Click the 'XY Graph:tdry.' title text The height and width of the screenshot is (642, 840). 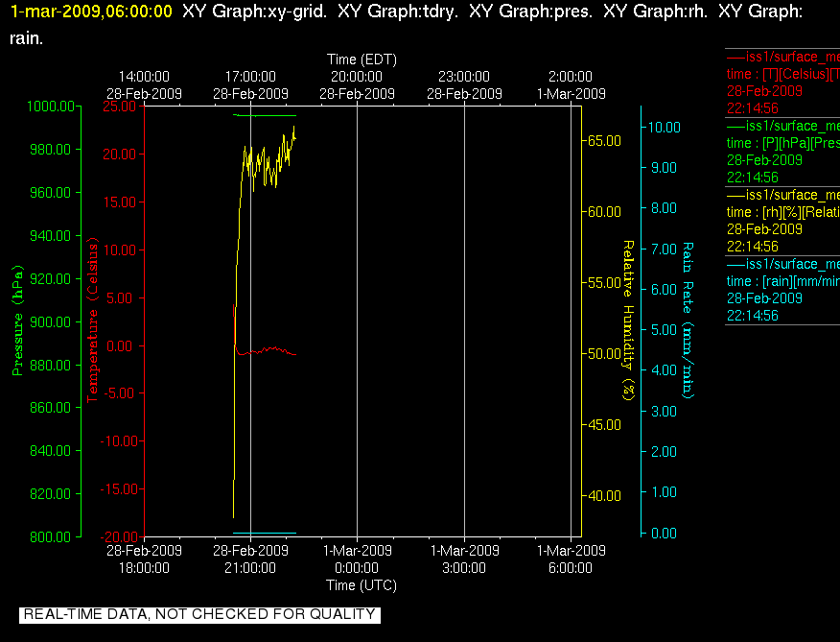398,12
